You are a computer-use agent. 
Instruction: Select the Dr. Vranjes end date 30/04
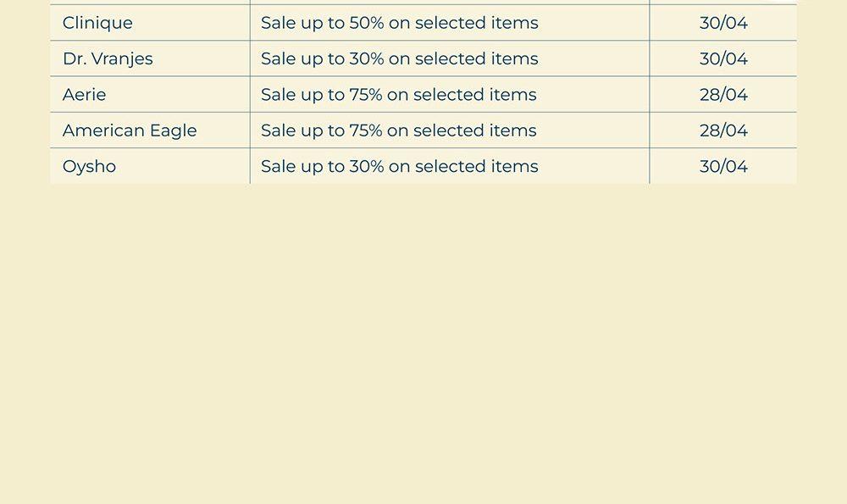[x=723, y=59]
